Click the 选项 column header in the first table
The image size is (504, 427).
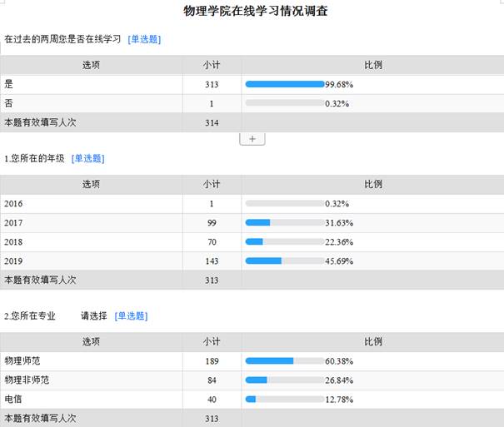(92, 65)
